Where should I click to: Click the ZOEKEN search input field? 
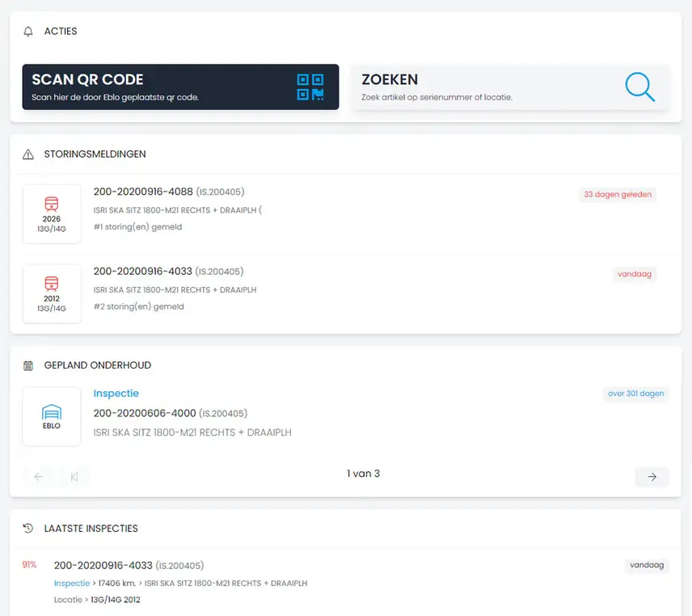pyautogui.click(x=485, y=86)
